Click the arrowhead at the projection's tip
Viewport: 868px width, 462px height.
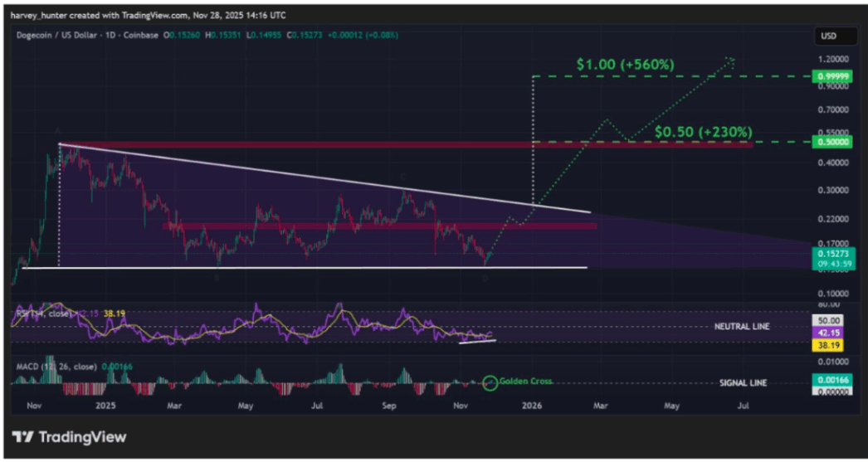click(x=731, y=61)
